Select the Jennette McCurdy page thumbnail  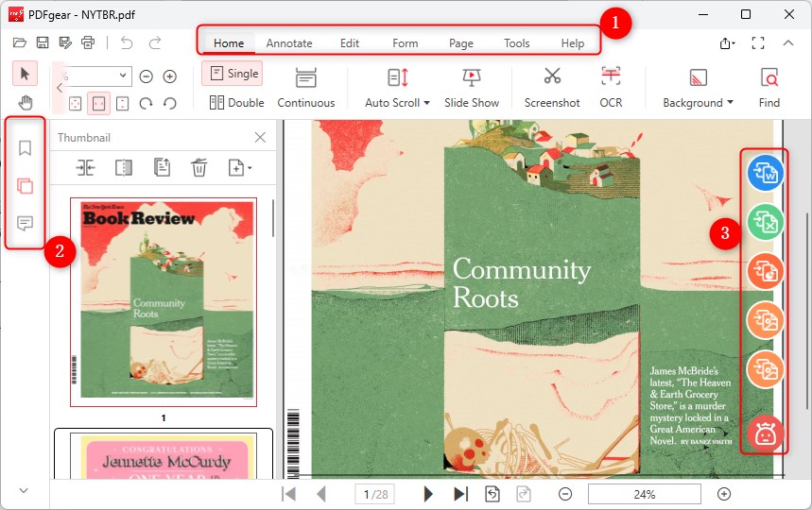(x=164, y=455)
